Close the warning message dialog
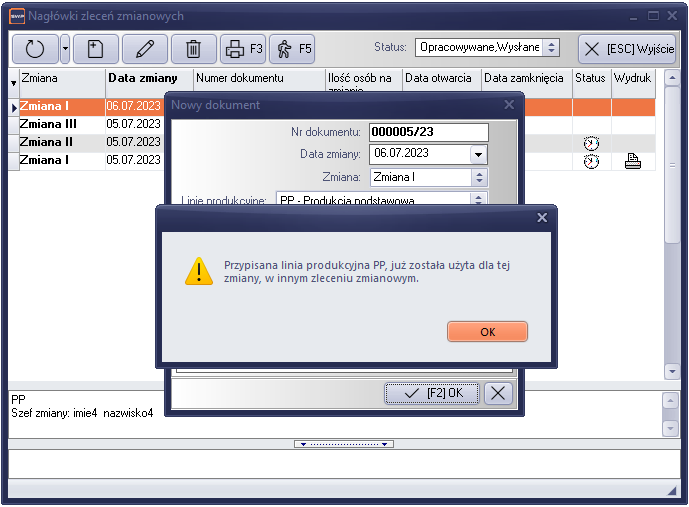Screen dimensions: 689x507 point(542,217)
